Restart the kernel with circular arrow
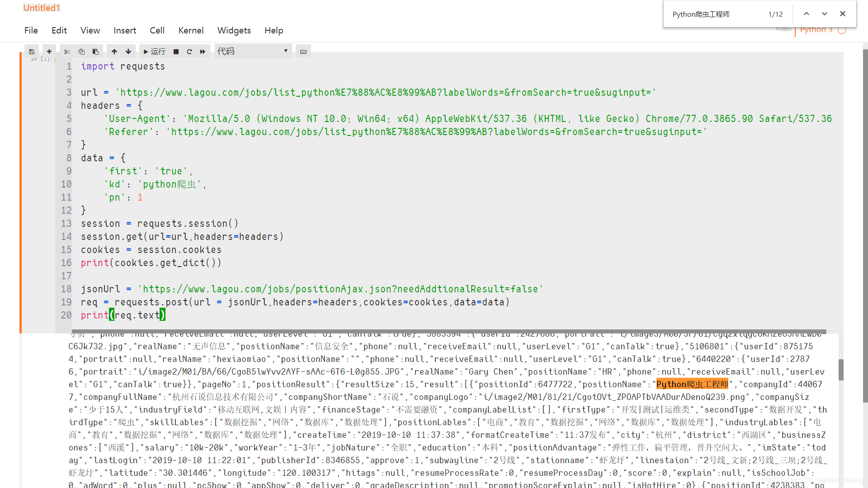 (x=189, y=52)
